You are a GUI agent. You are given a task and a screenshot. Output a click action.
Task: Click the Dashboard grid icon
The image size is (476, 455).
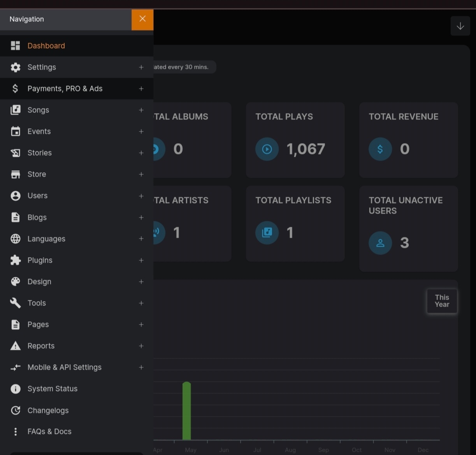[16, 46]
